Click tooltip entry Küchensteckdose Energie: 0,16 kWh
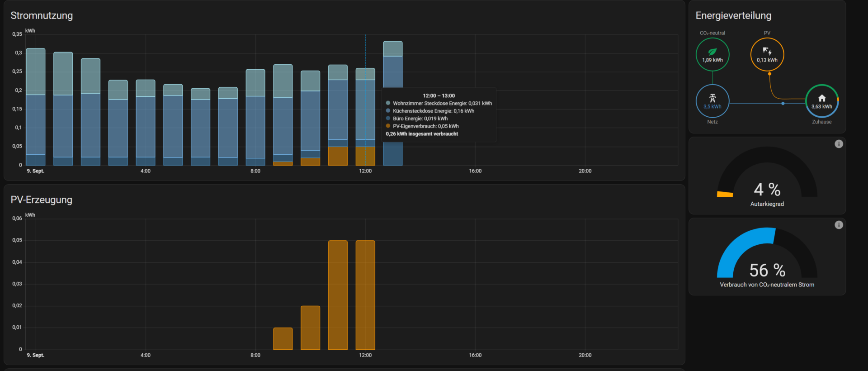This screenshot has width=868, height=371. coord(430,111)
